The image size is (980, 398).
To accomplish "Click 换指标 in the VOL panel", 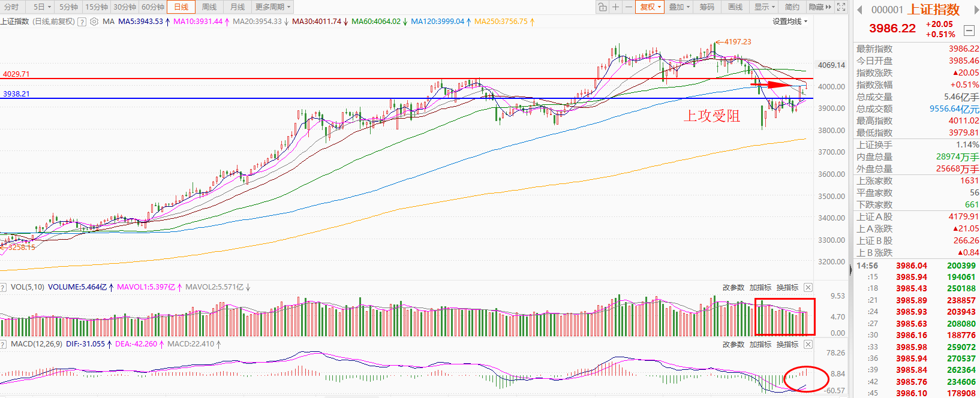I will coord(787,288).
